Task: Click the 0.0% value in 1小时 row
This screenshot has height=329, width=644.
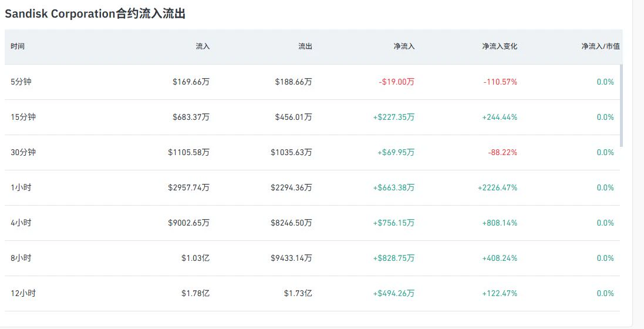Action: pyautogui.click(x=605, y=187)
